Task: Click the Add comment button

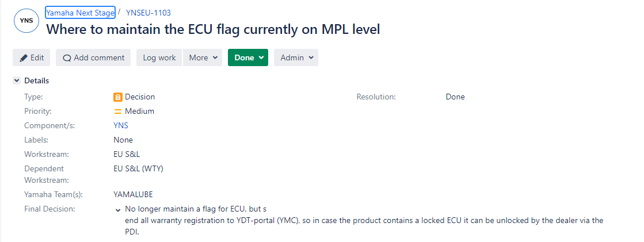Action: coord(93,58)
